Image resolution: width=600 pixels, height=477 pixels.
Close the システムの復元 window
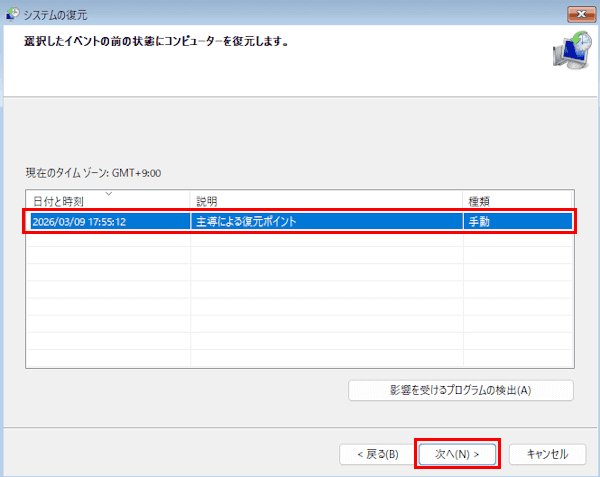tap(581, 14)
